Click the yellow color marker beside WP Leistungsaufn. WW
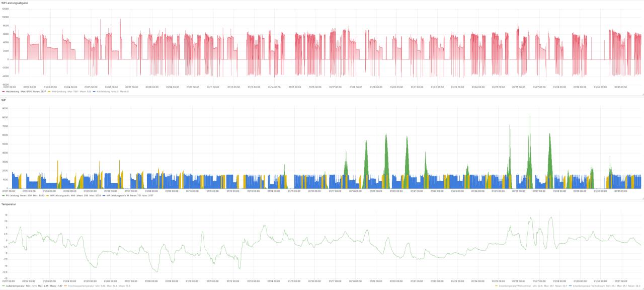 pos(47,195)
